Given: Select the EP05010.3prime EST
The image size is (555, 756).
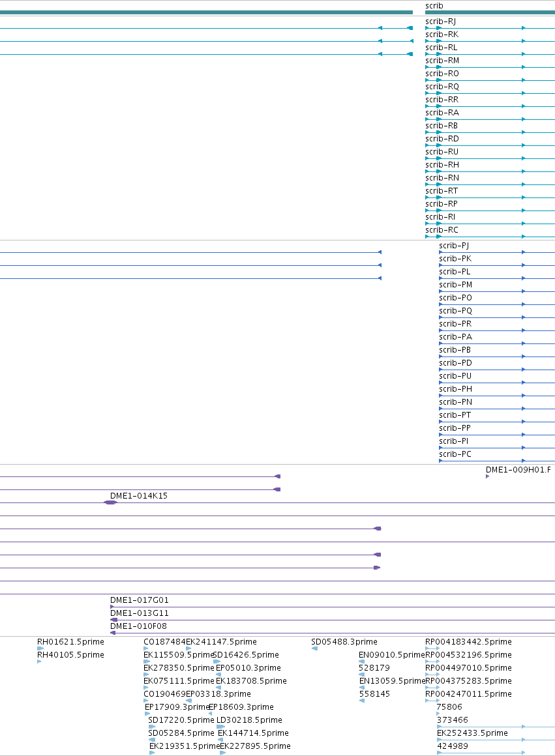Looking at the screenshot, I should tap(248, 668).
